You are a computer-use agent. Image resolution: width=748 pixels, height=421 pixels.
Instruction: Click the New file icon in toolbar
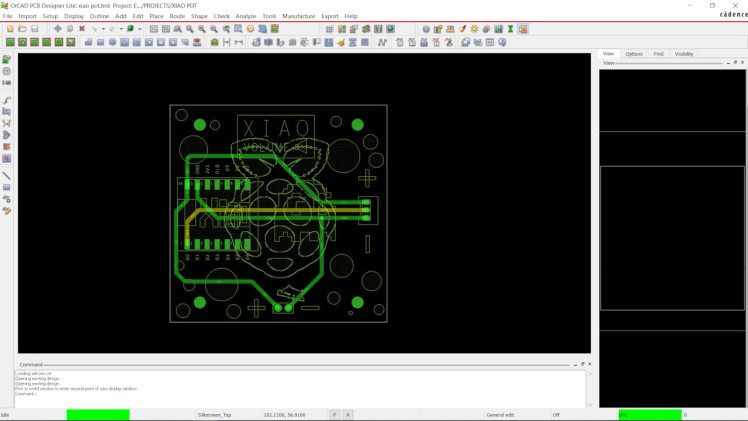pyautogui.click(x=9, y=29)
